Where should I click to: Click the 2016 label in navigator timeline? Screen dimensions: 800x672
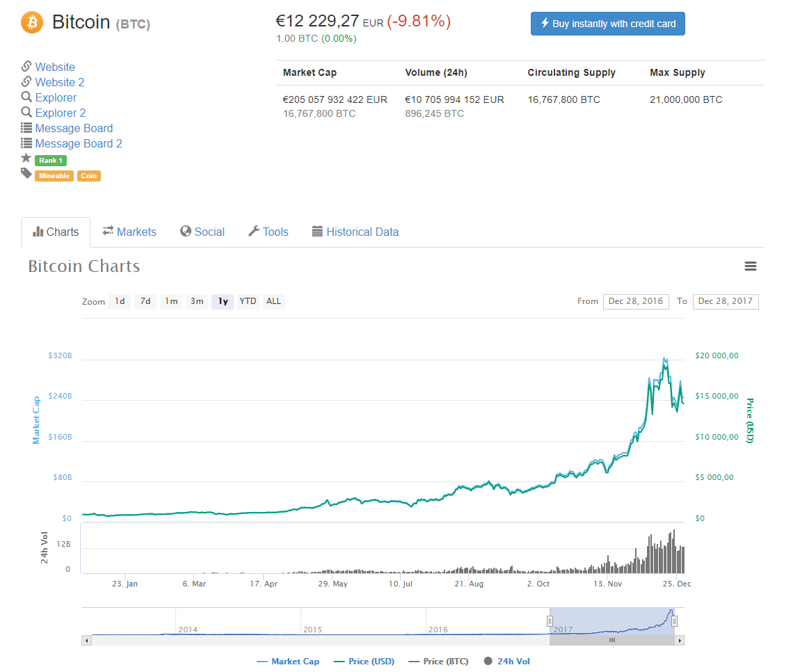tap(438, 630)
